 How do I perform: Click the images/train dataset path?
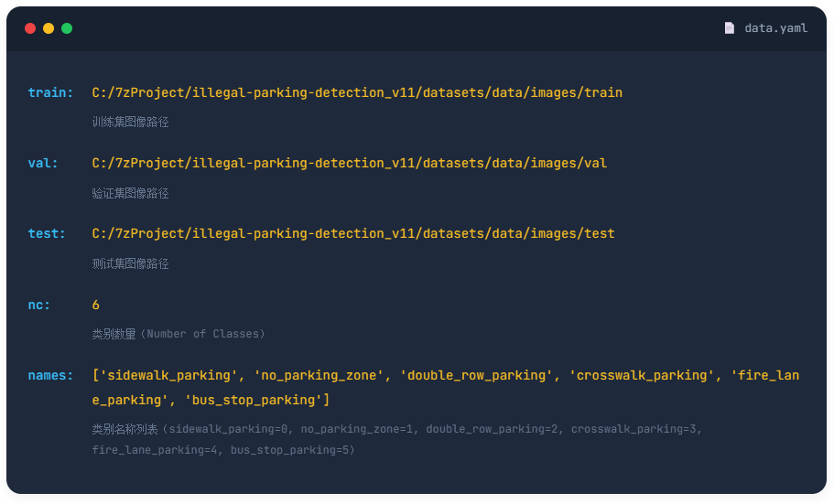point(357,92)
